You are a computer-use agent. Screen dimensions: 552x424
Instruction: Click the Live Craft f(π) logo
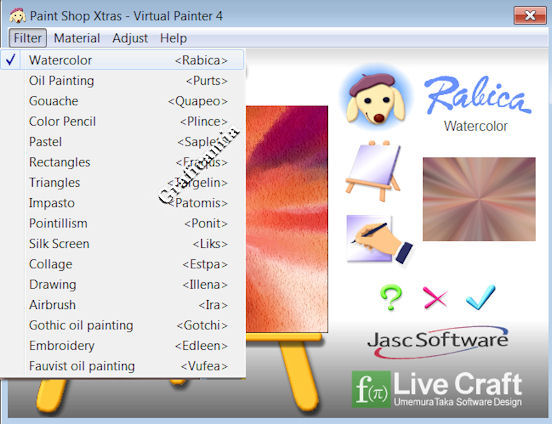437,389
